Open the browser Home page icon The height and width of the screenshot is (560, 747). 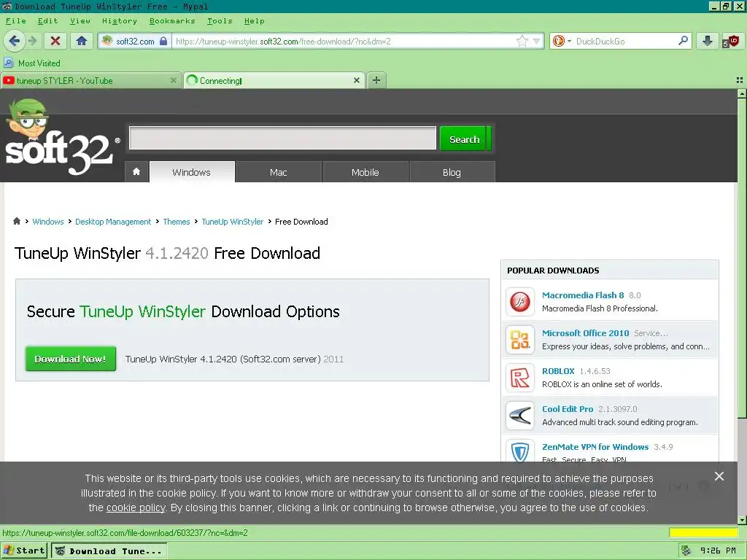click(82, 41)
